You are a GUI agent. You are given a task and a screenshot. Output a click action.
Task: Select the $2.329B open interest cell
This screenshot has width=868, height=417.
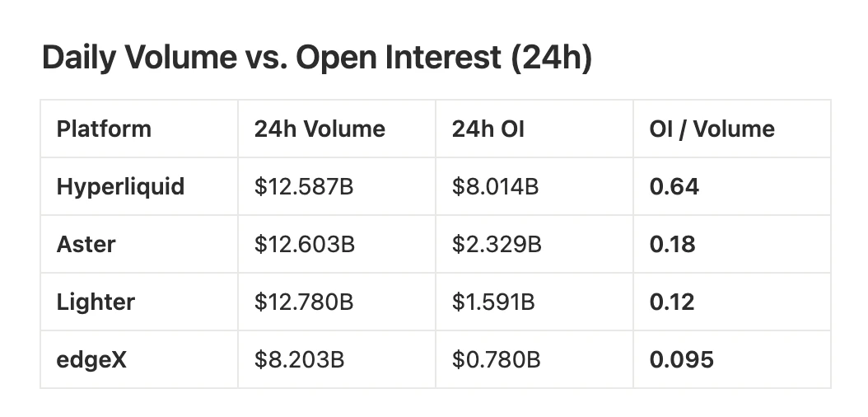pyautogui.click(x=496, y=245)
